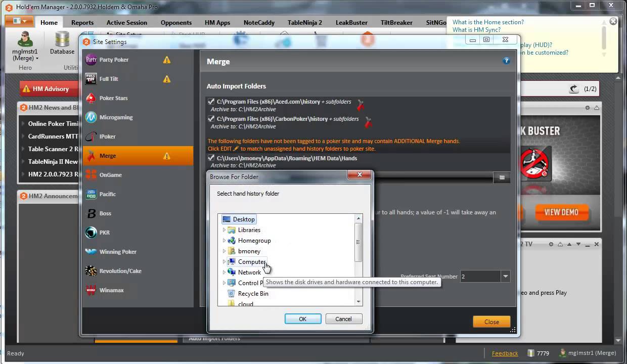Remove the Aced.com history folder
This screenshot has height=364, width=627.
pyautogui.click(x=361, y=105)
